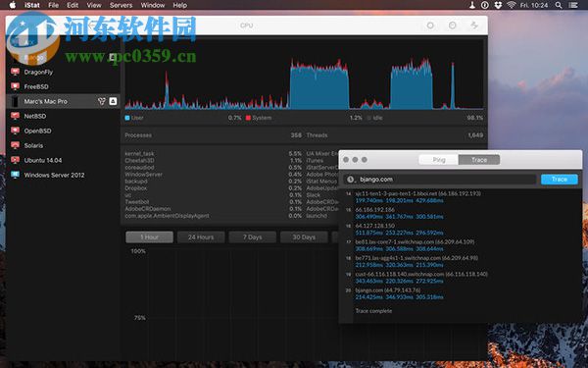Click the menu bar clock Fri 10:24
The width and height of the screenshot is (588, 368).
point(534,5)
